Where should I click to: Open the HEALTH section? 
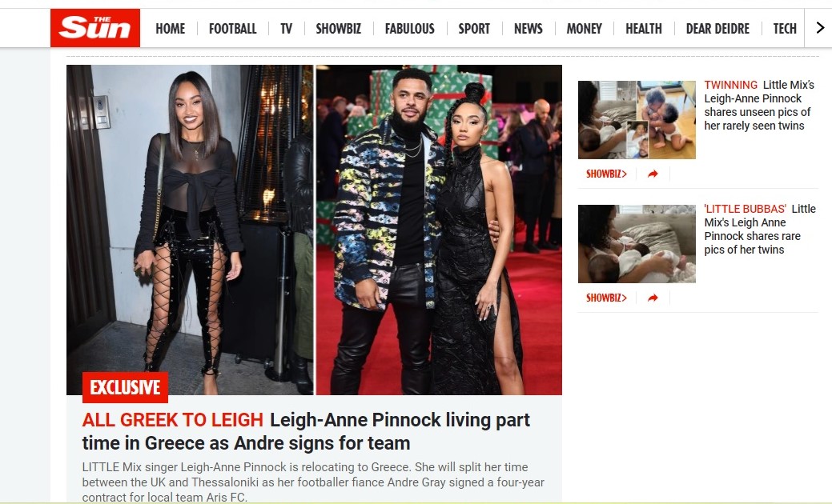[644, 29]
